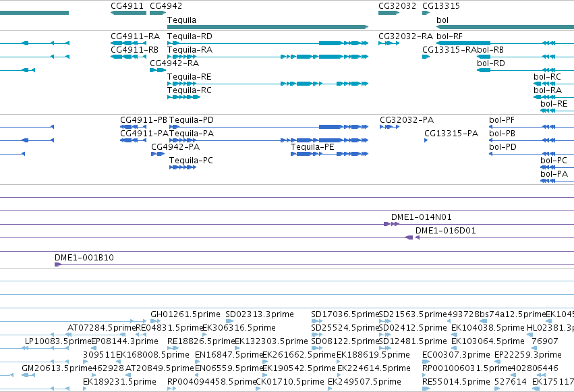Screen dimensions: 574x392
Task: Select EST RE55014.5prime
Action: pyautogui.click(x=456, y=382)
